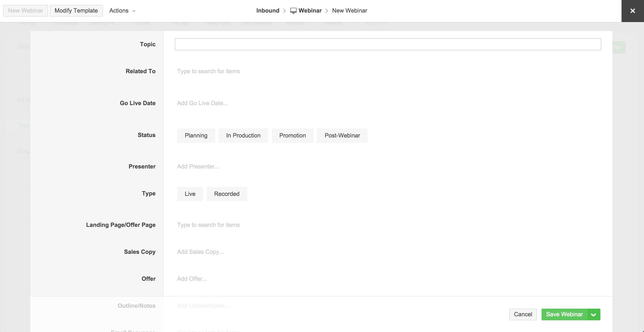Select the Live webinar type

190,194
